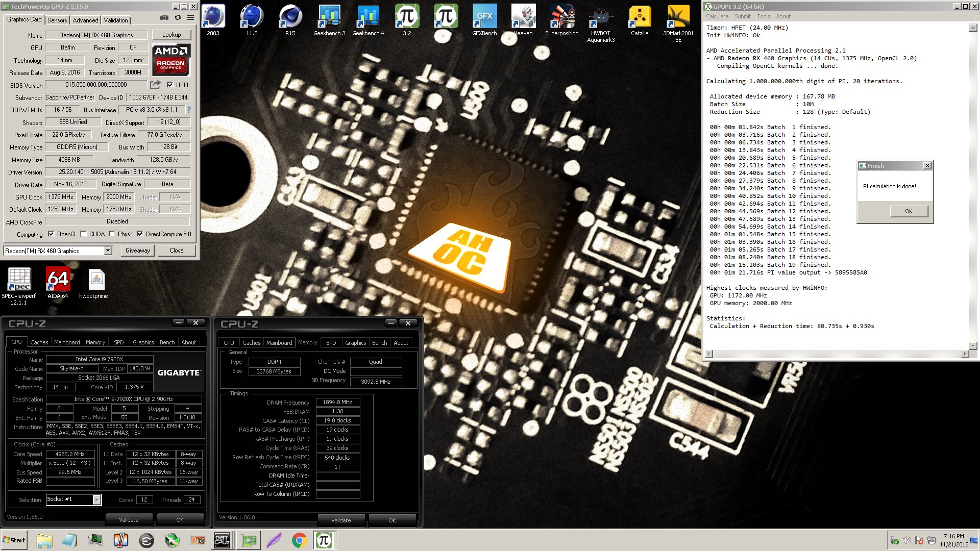Click GPU-Z refresh icon in title area

coord(178,17)
